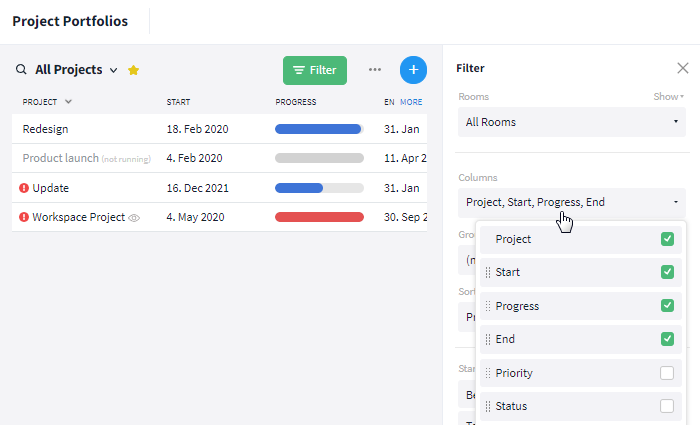
Task: Click the blue plus add button
Action: (x=413, y=70)
